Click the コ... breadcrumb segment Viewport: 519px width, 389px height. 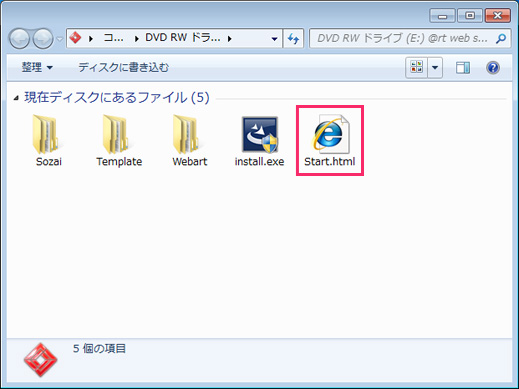[x=114, y=38]
